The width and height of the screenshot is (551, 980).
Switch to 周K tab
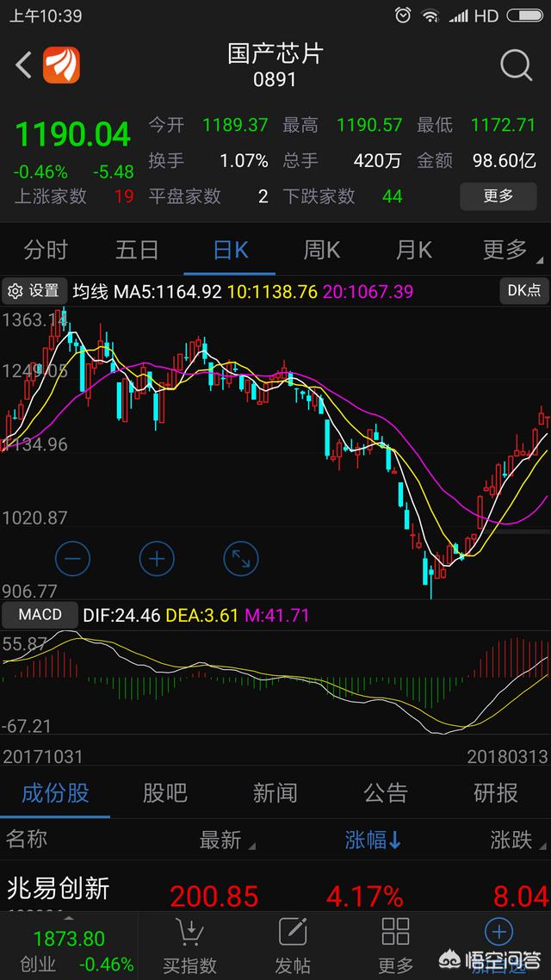[x=321, y=250]
